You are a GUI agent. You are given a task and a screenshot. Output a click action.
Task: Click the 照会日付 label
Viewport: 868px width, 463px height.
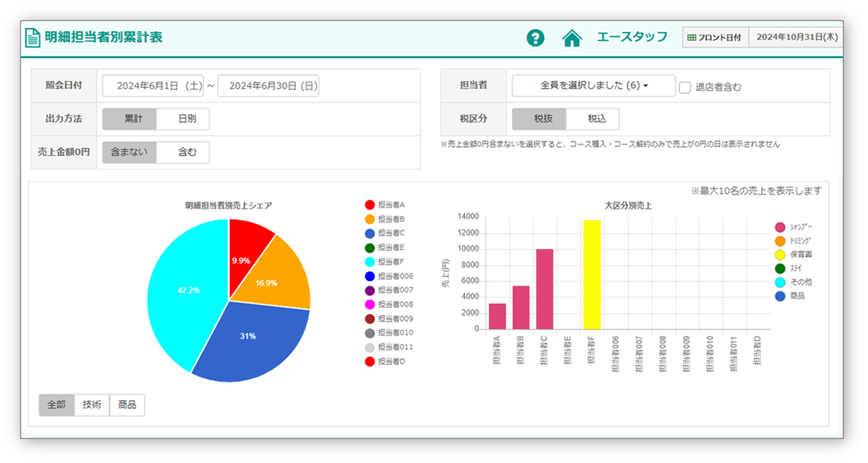click(64, 85)
